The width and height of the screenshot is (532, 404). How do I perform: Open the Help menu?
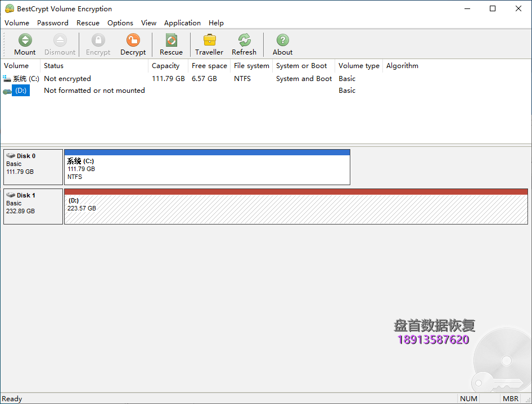[x=216, y=23]
